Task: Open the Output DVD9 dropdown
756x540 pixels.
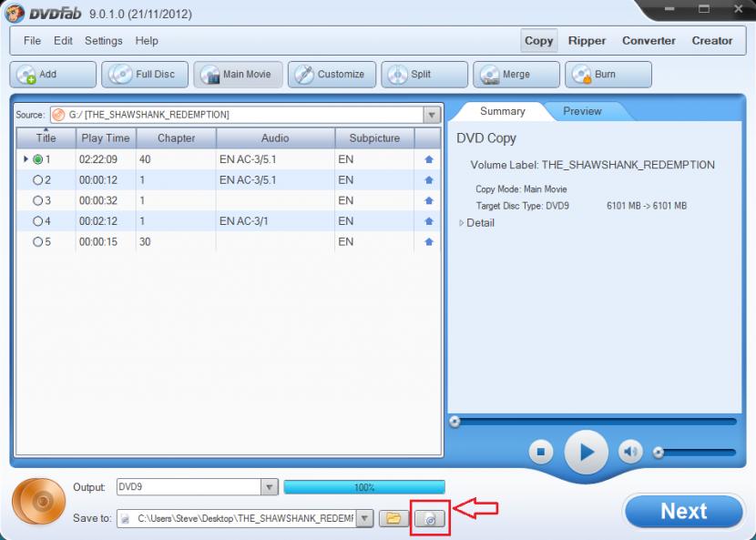Action: pyautogui.click(x=270, y=487)
